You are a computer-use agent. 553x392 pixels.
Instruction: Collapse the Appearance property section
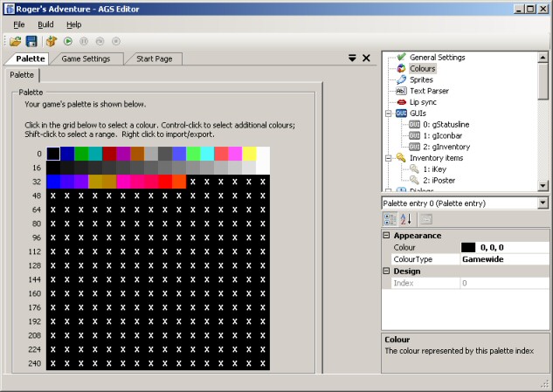click(387, 236)
